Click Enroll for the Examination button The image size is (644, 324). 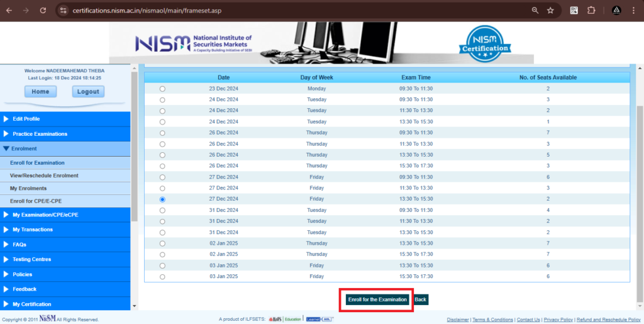377,299
